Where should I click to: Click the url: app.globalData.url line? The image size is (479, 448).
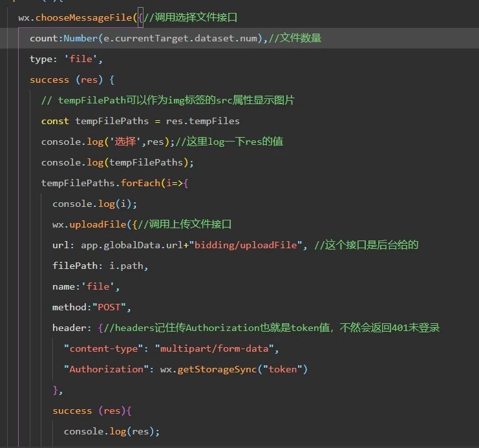(235, 245)
